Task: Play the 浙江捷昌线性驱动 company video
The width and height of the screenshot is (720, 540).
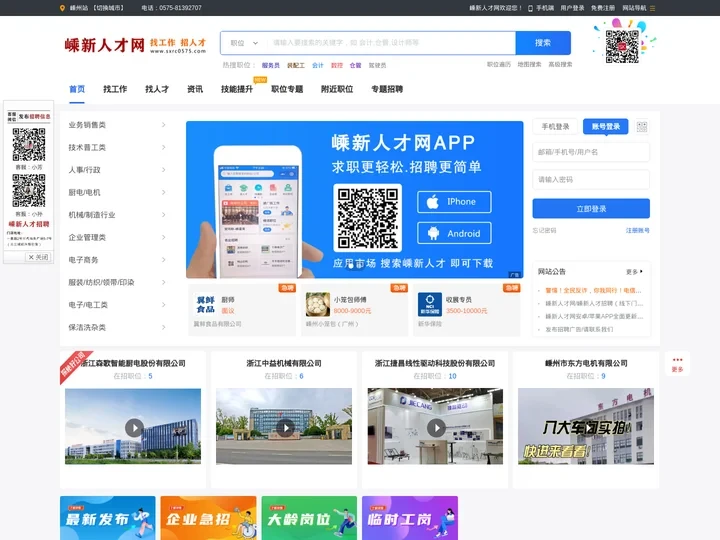Action: [436, 428]
